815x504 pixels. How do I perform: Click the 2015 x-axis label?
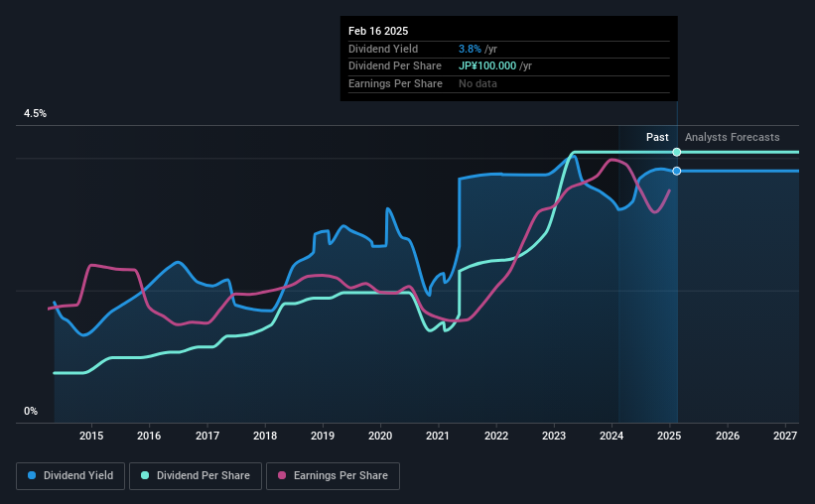(x=91, y=436)
